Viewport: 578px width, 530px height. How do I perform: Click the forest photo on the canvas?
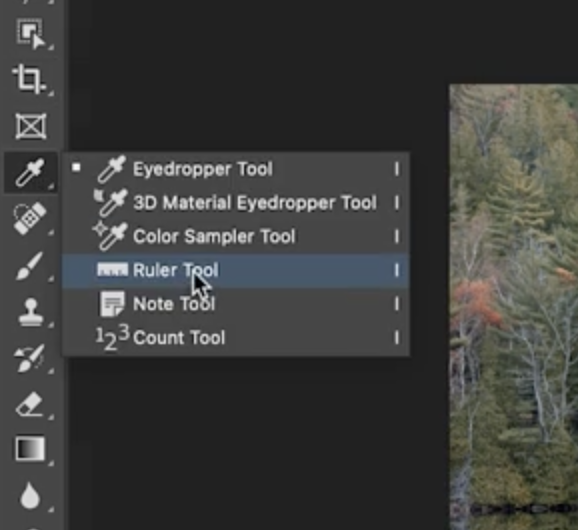click(x=514, y=307)
